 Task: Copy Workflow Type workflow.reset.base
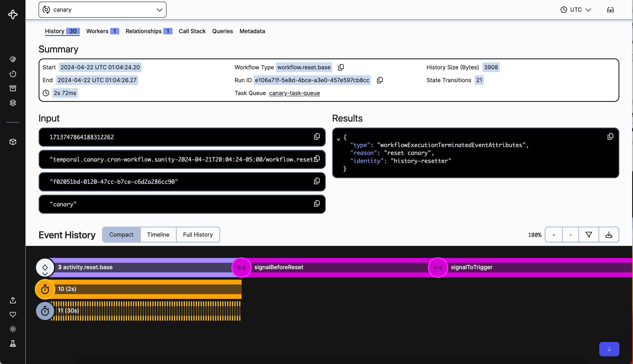tap(341, 67)
